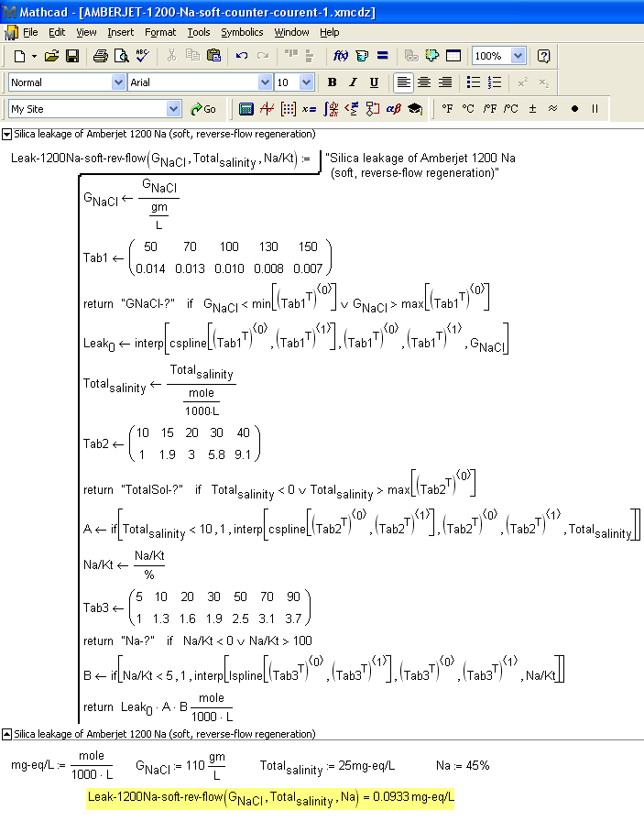The height and width of the screenshot is (821, 644).
Task: Center align text
Action: pyautogui.click(x=424, y=82)
